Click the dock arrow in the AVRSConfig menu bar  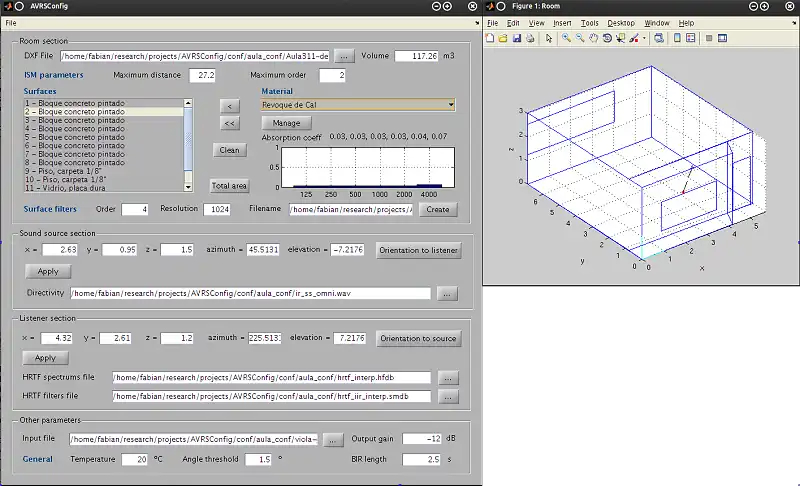pos(477,23)
